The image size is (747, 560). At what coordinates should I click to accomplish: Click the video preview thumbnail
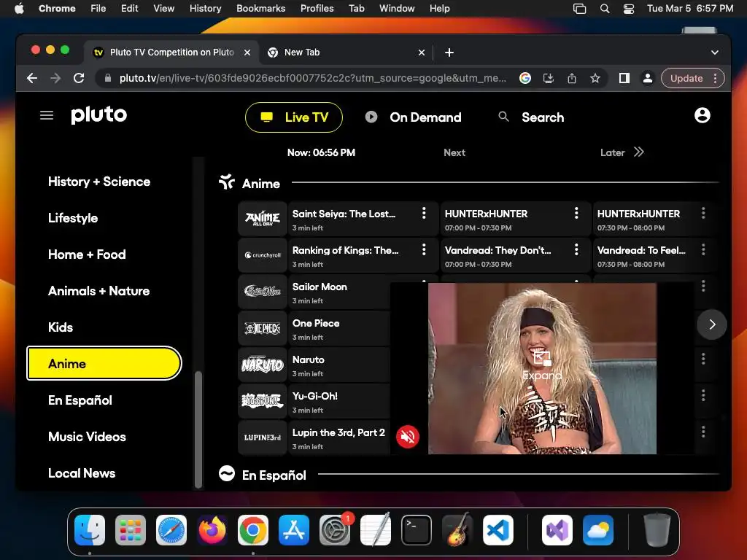coord(542,368)
